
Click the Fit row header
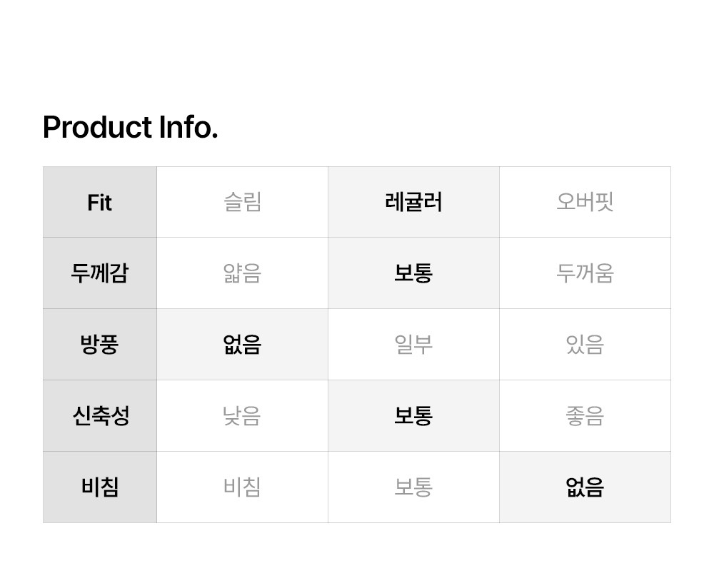point(100,202)
